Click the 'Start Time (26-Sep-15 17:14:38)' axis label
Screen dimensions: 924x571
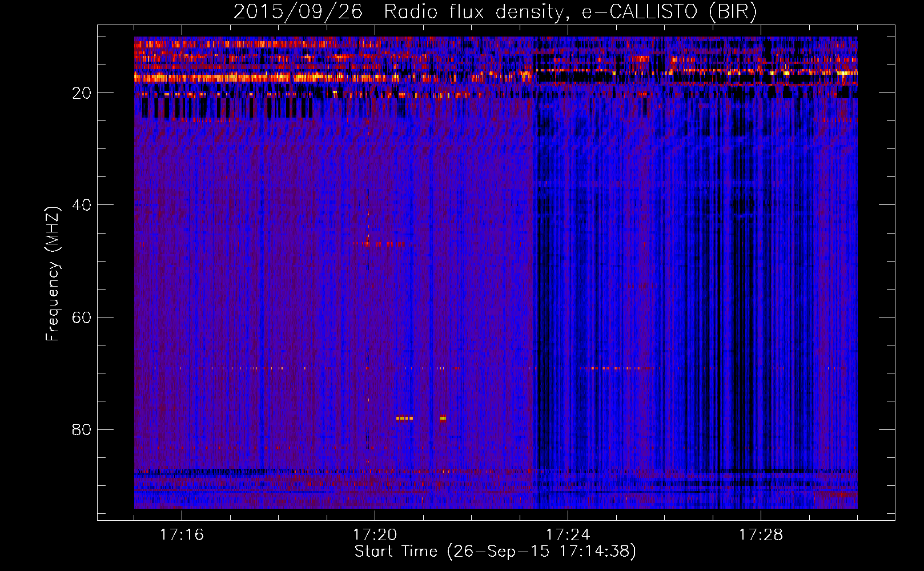coord(495,552)
